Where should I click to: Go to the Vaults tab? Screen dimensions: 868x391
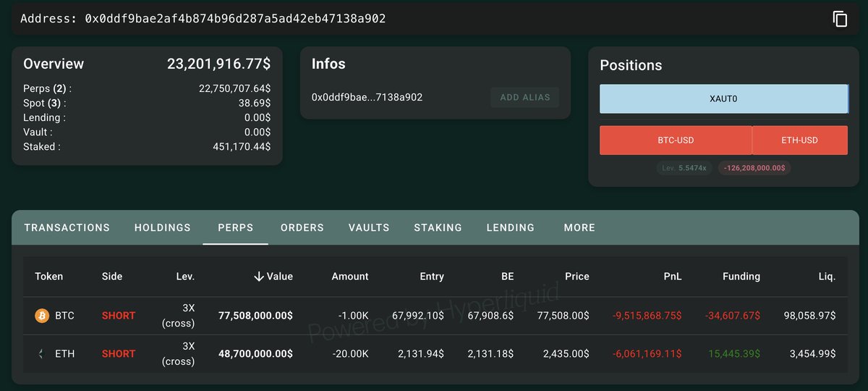[x=369, y=227]
